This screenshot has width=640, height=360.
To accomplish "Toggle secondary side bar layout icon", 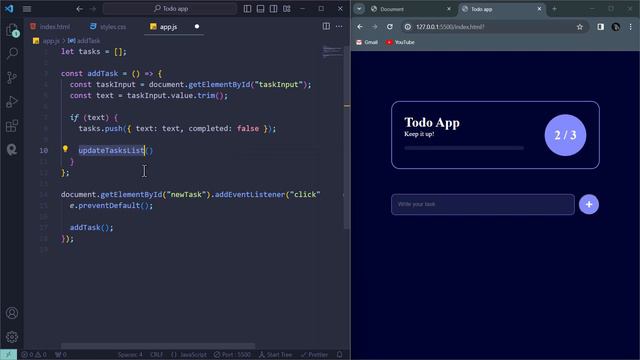I will coord(273,9).
